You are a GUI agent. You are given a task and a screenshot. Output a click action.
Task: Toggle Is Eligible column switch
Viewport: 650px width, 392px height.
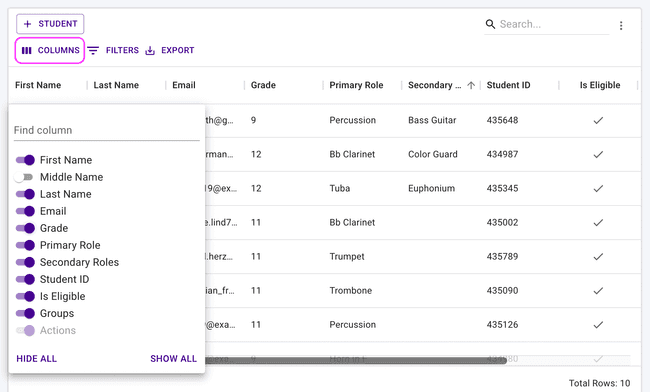click(25, 296)
